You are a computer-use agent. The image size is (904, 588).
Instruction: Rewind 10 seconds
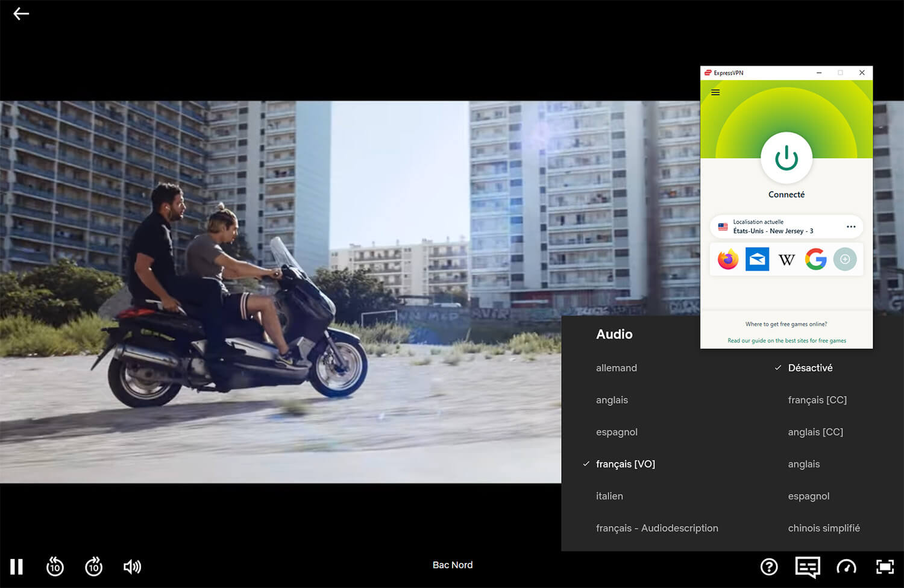point(55,566)
